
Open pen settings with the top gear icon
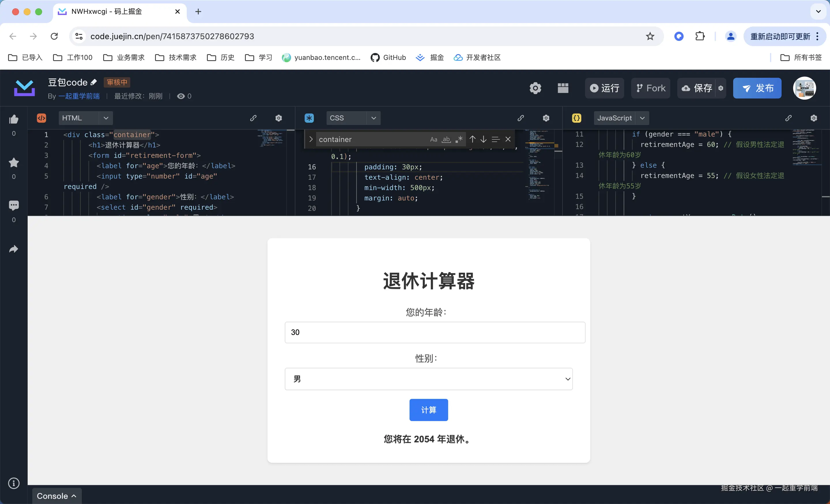[535, 88]
